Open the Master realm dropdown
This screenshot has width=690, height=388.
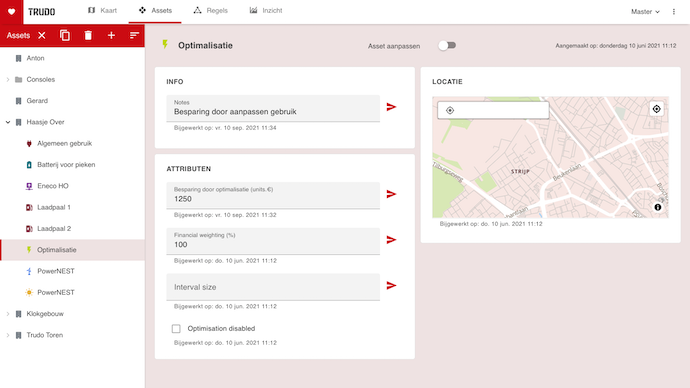click(x=645, y=12)
